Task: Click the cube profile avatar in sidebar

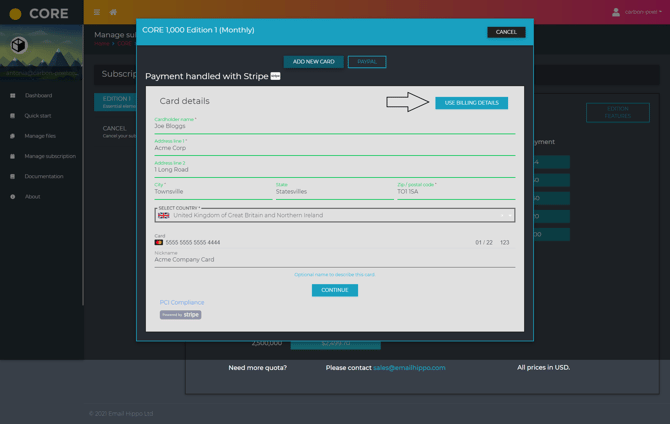Action: click(19, 45)
